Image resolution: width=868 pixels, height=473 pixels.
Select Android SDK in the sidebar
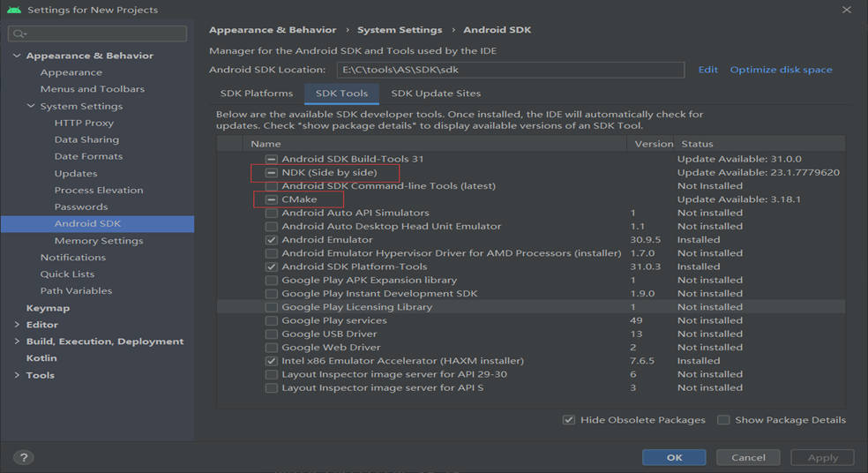97,224
